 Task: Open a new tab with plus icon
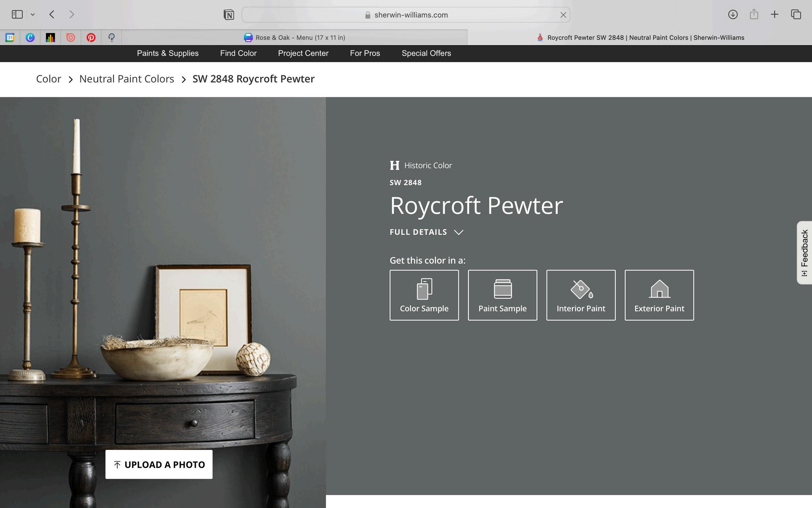click(774, 15)
